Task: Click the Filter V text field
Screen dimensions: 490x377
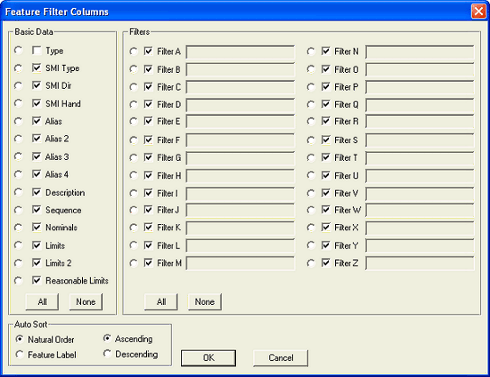Action: pyautogui.click(x=420, y=194)
